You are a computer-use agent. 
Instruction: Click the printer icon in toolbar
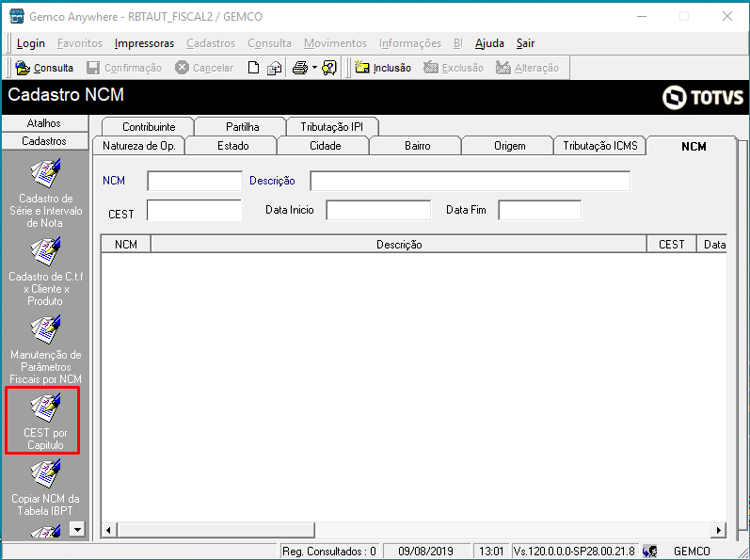(x=300, y=68)
